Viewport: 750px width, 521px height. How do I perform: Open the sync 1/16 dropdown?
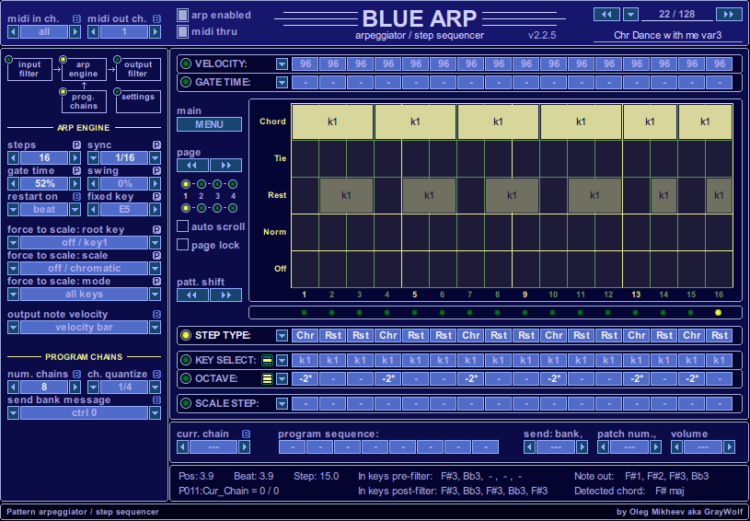154,158
